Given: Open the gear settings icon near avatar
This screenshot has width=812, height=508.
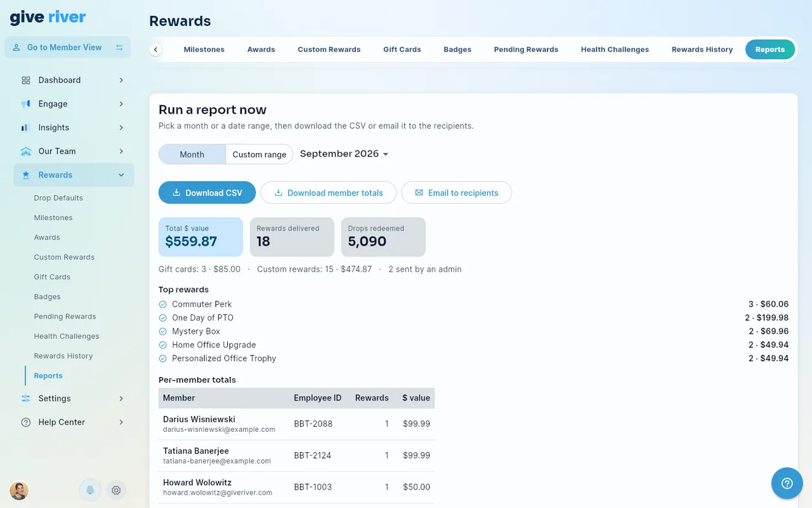Looking at the screenshot, I should tap(116, 490).
